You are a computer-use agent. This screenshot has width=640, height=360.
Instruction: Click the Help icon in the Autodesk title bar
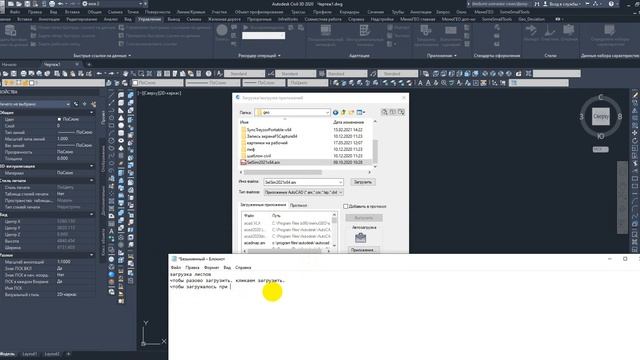pyautogui.click(x=611, y=4)
